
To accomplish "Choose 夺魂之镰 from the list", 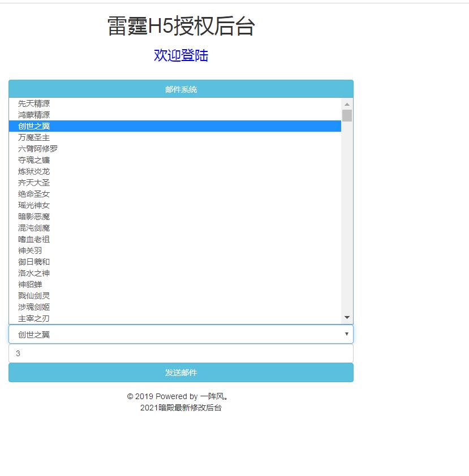I will pyautogui.click(x=34, y=160).
